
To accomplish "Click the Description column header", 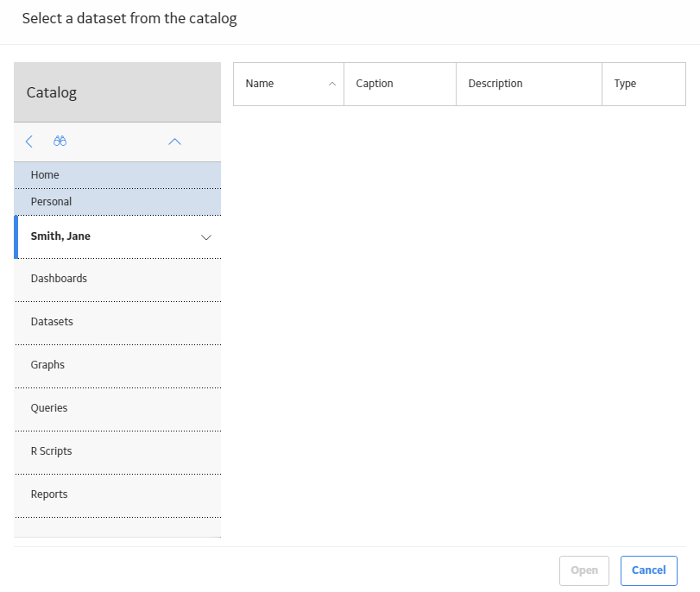I will 529,84.
